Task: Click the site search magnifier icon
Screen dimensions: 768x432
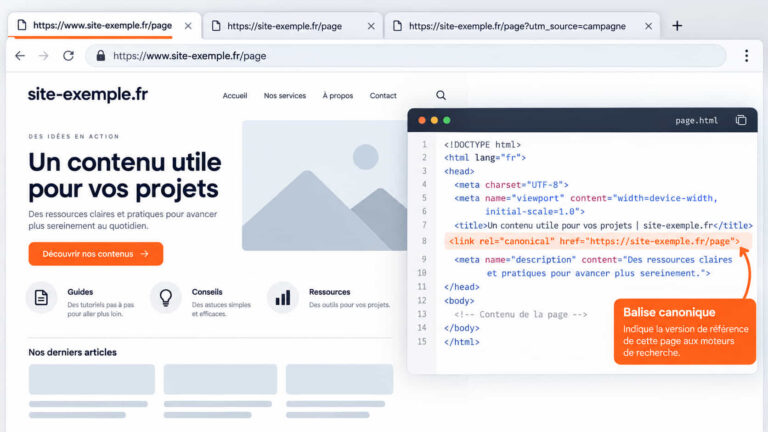Action: [441, 95]
